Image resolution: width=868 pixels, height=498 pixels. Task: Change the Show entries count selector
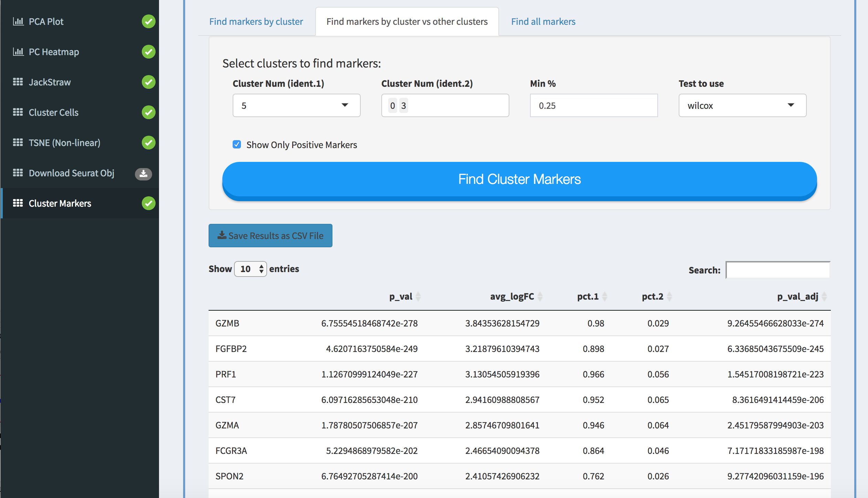click(251, 269)
